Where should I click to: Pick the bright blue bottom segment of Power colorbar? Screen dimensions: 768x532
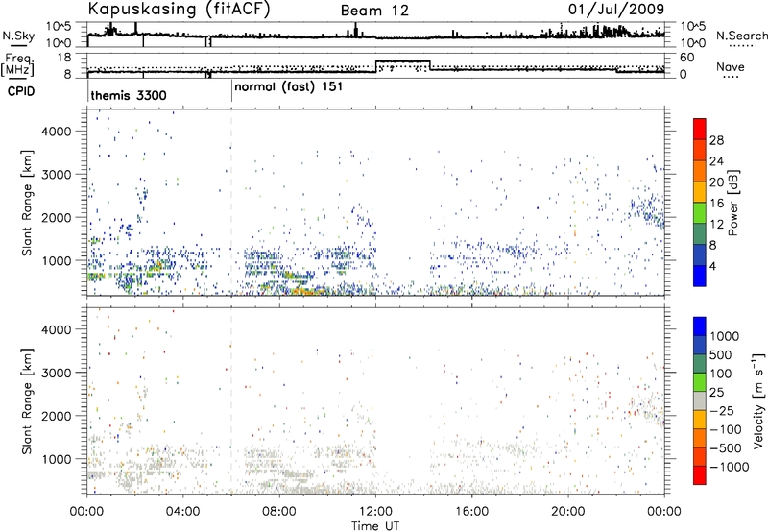point(700,277)
